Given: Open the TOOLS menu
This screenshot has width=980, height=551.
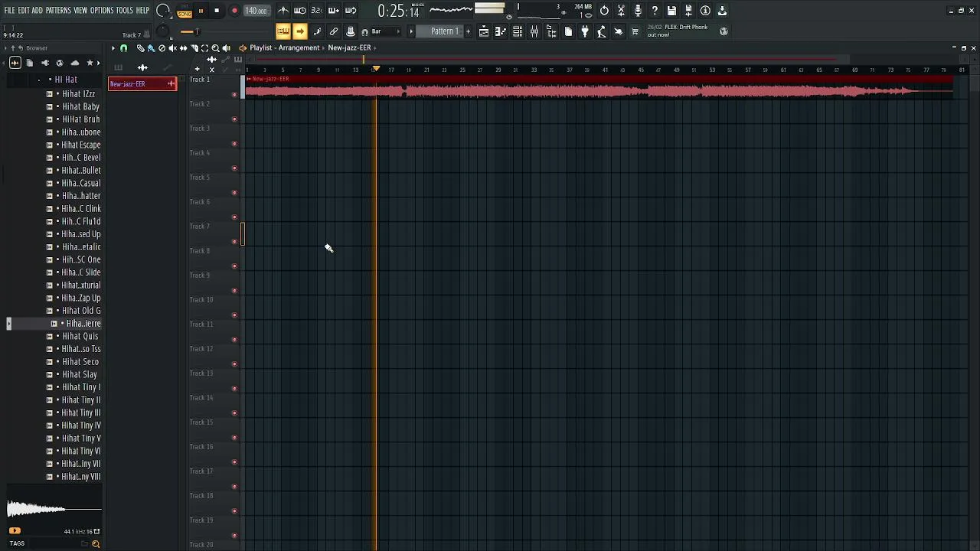Looking at the screenshot, I should 125,11.
